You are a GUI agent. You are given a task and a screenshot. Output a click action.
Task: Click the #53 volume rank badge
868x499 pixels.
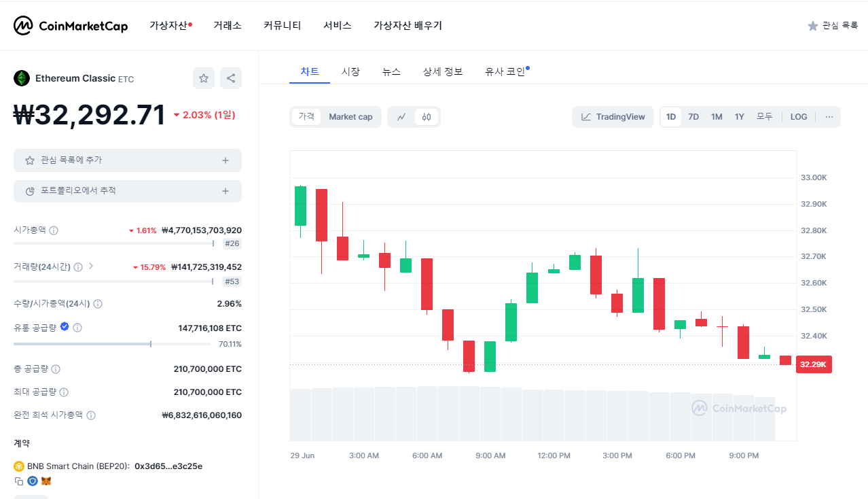pos(232,281)
